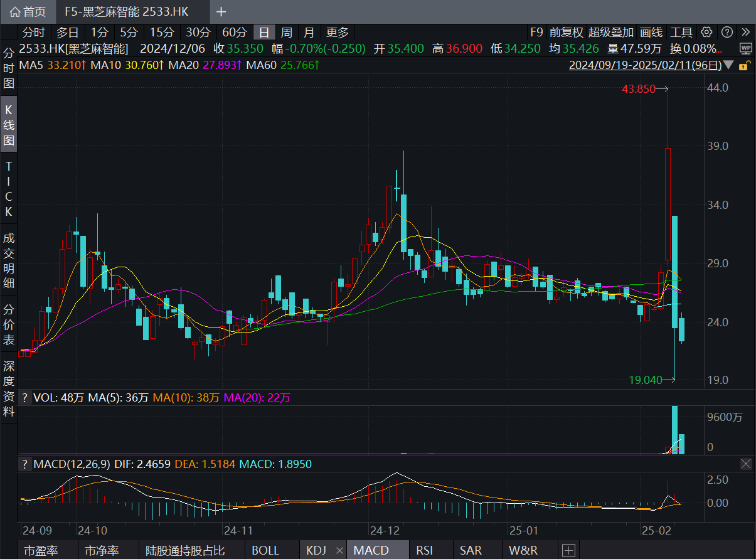The image size is (756, 559).
Task: Select the RSI indicator tab
Action: 424,550
